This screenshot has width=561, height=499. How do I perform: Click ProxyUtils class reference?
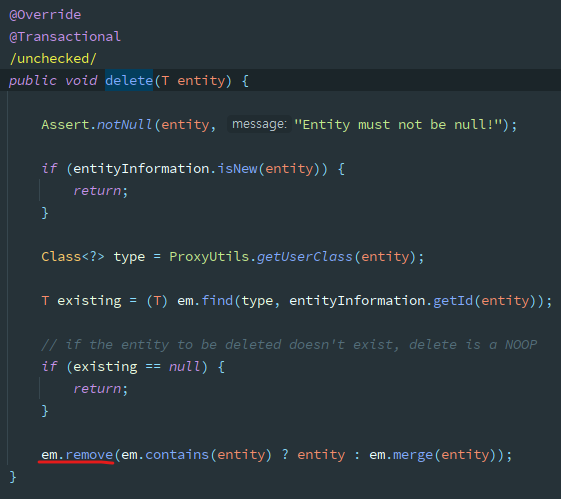209,256
